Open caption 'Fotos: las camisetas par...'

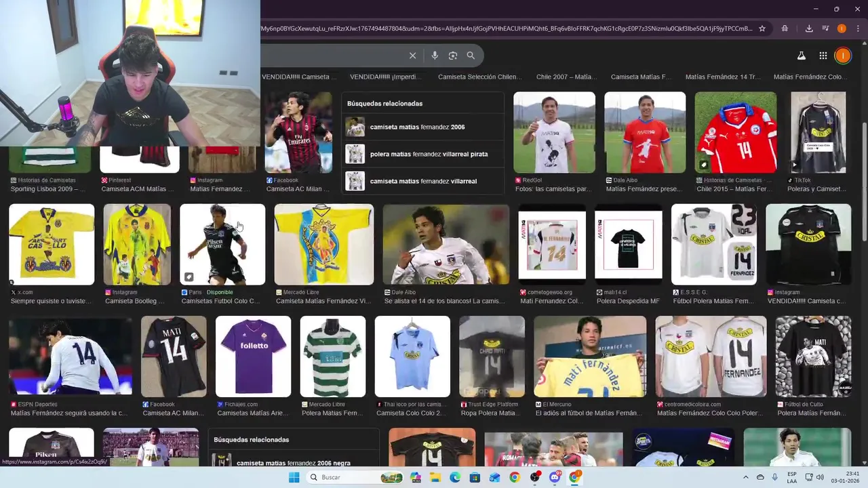[x=554, y=189]
